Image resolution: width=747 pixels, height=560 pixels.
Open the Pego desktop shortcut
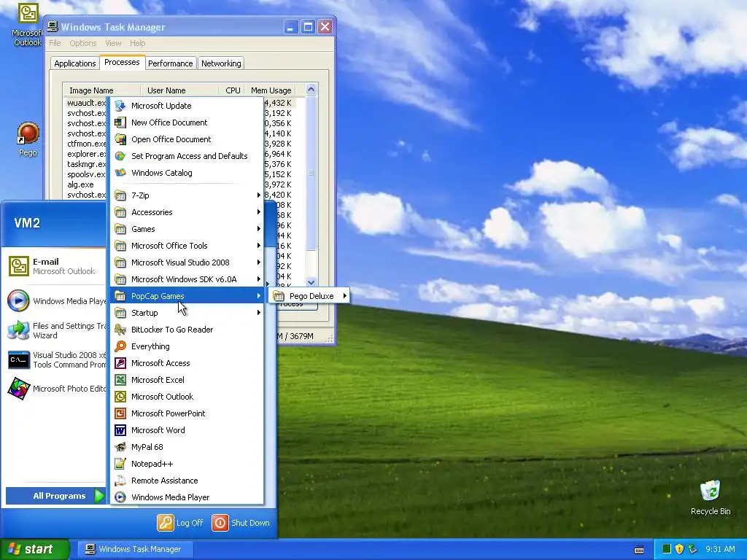click(x=28, y=139)
